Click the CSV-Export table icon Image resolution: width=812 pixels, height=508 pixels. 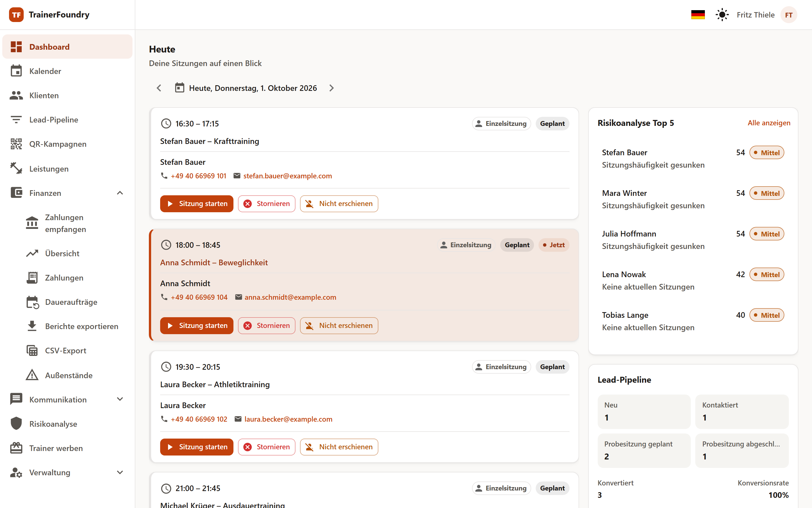[32, 351]
